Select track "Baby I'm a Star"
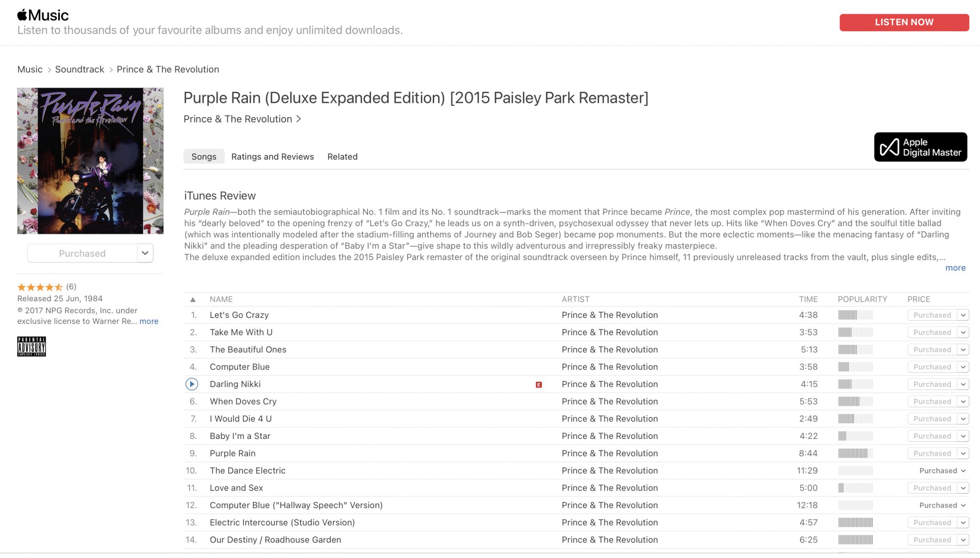The height and width of the screenshot is (558, 980). pos(240,436)
